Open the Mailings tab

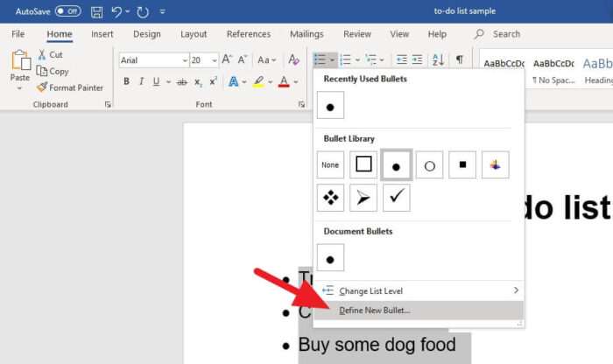coord(306,34)
